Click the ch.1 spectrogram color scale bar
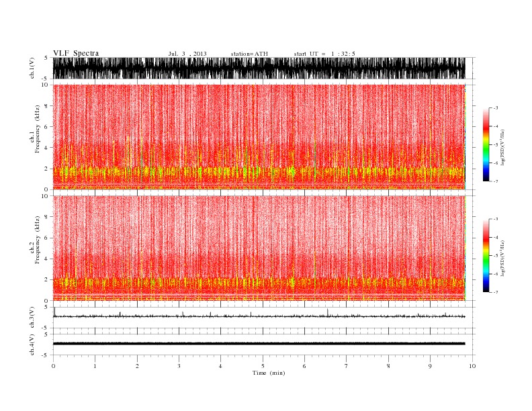The image size is (532, 411). click(486, 144)
